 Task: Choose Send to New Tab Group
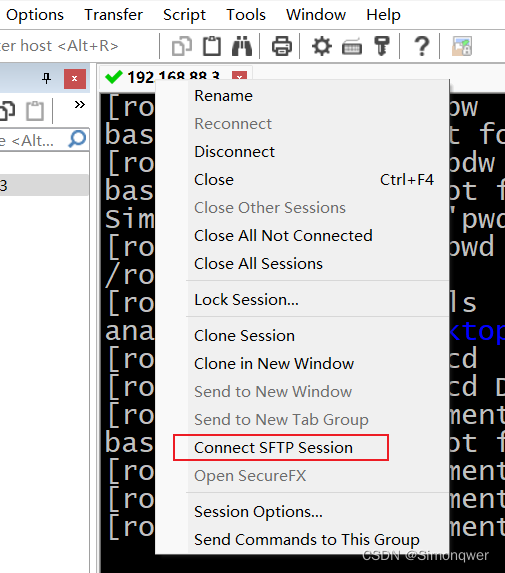tap(303, 420)
